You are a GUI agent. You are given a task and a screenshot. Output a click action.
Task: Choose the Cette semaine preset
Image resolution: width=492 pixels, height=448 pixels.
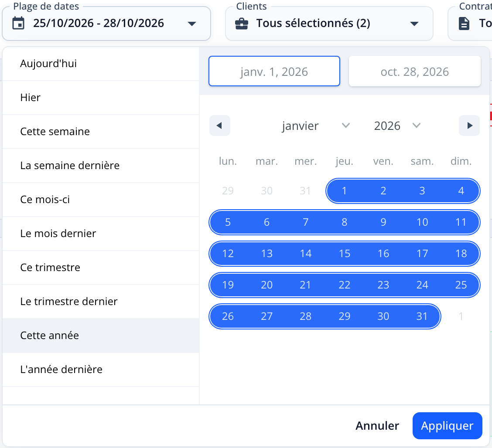101,132
